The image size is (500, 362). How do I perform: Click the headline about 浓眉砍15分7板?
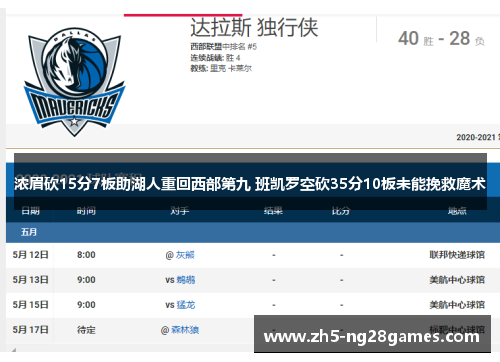point(250,184)
